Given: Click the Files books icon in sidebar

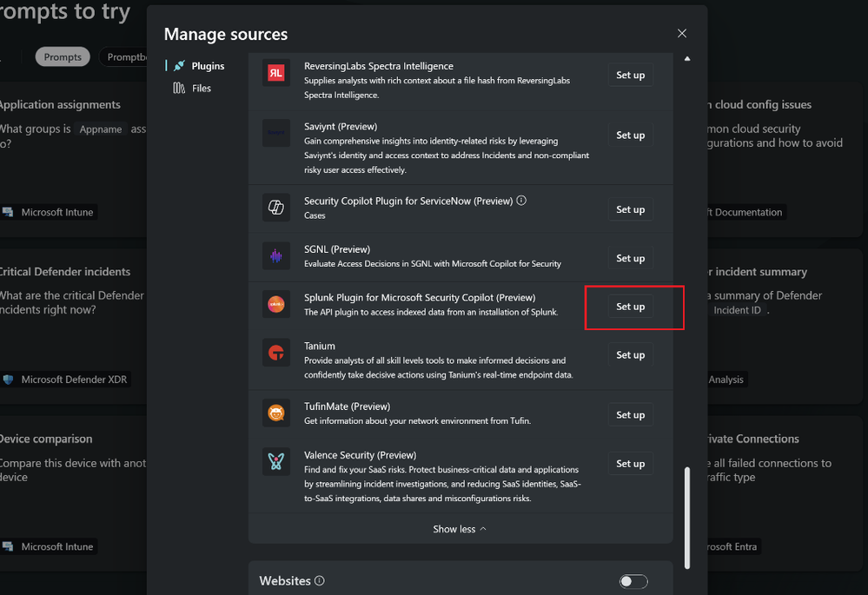Looking at the screenshot, I should (179, 88).
